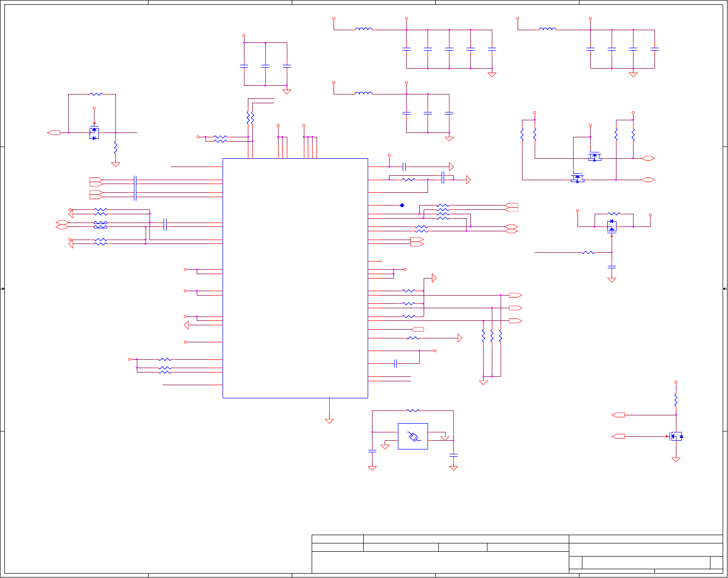The image size is (728, 578).
Task: Select the bidirectional port beside the upper level-shifter MOSFET
Action: coord(648,158)
